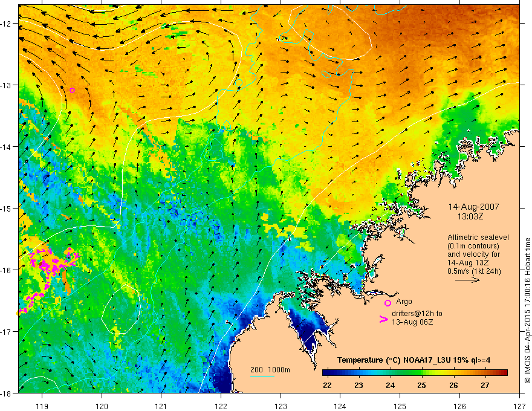Click the closed white sea-level contour near 120.3E 16.7S
The image size is (532, 411).
click(x=121, y=309)
